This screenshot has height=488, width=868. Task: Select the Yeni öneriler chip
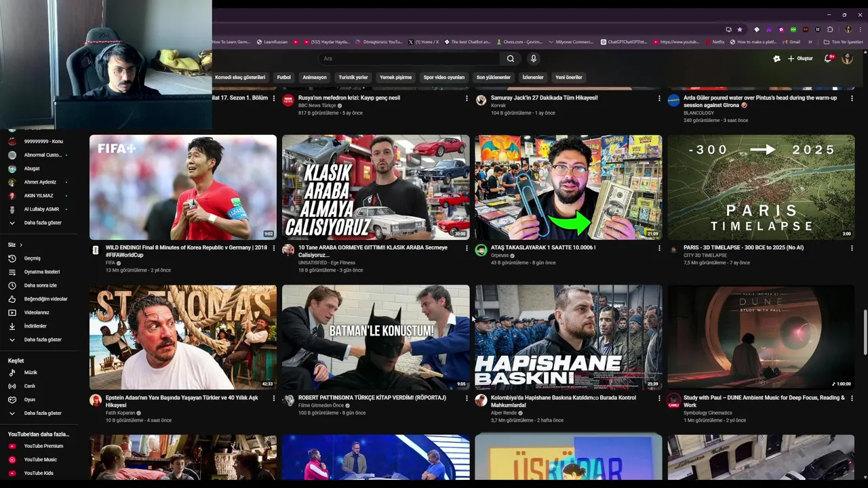pos(569,77)
